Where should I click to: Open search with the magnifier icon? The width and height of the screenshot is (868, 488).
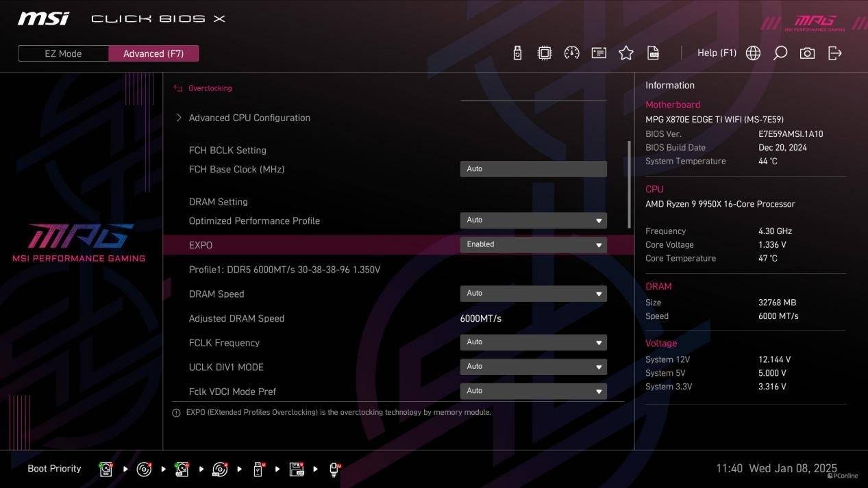click(x=780, y=53)
